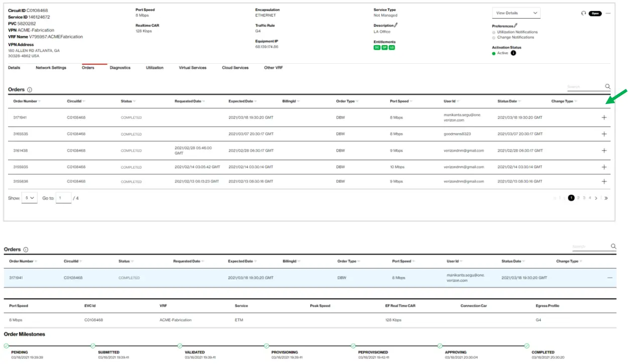This screenshot has height=364, width=628.
Task: Expand details for order 3165535
Action: coord(604,134)
